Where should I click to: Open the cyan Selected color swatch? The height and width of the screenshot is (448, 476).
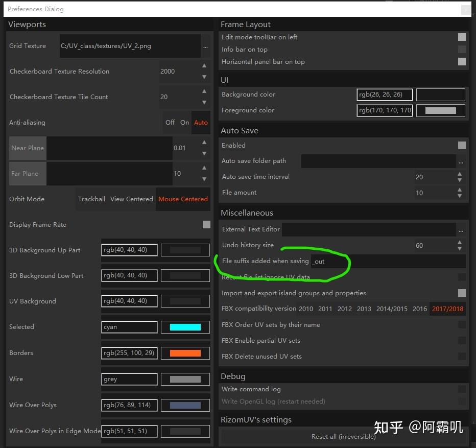point(185,327)
